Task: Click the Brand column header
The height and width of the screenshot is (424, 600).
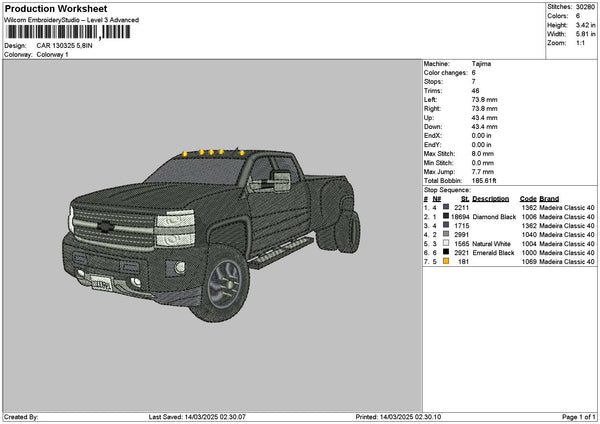Action: tap(549, 199)
